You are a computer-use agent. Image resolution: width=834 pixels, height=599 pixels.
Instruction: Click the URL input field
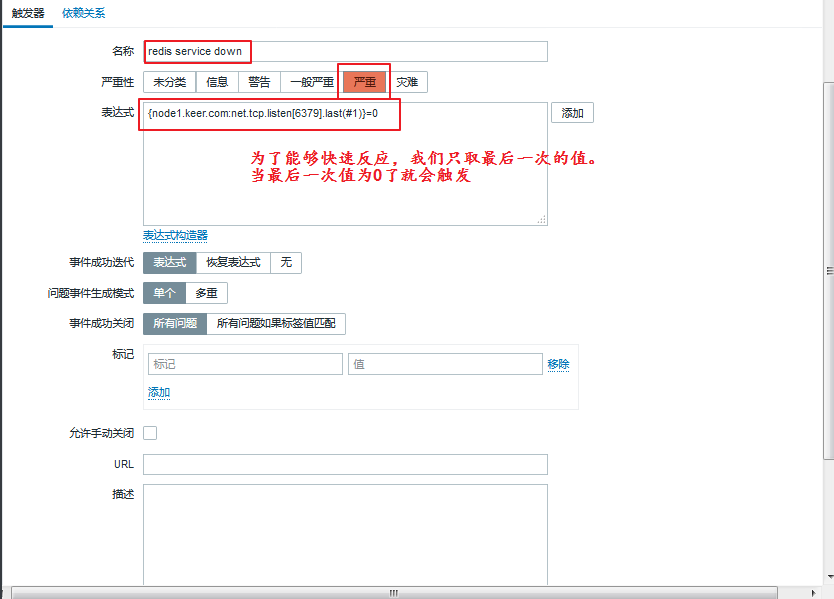coord(345,464)
